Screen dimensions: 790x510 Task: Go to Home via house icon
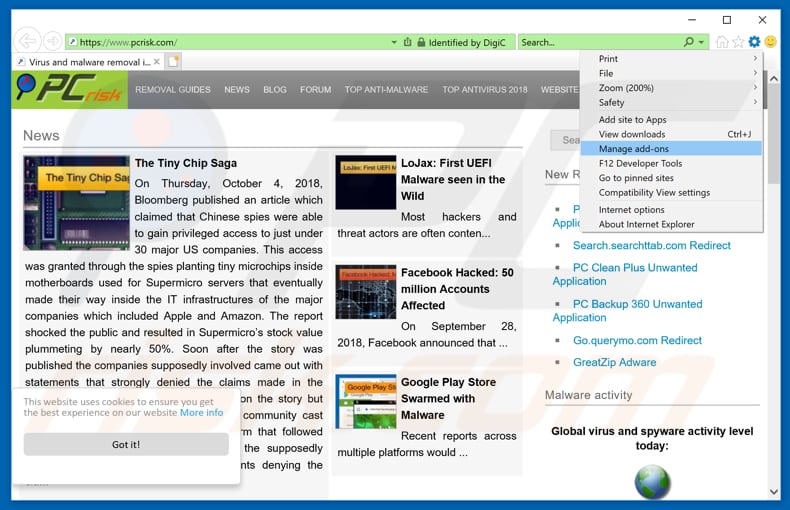[722, 42]
